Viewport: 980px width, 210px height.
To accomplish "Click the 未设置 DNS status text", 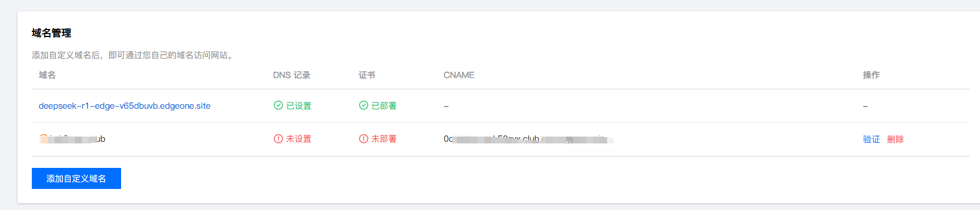I will click(x=298, y=139).
